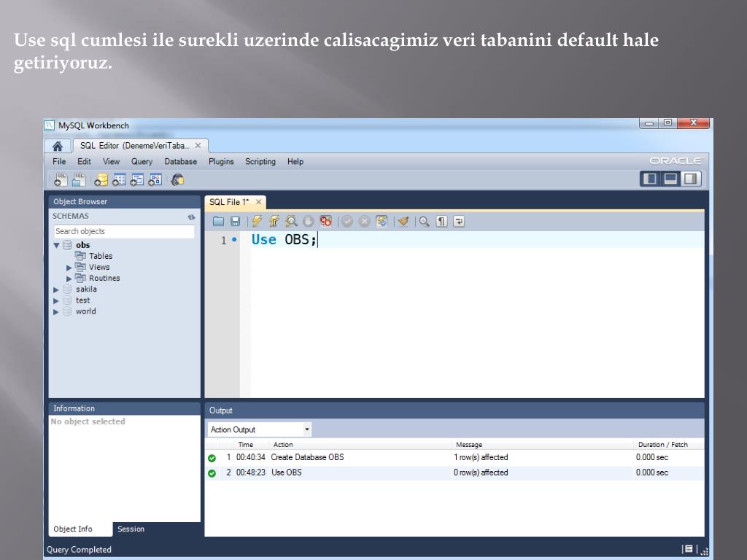Select the world schema name

tap(86, 311)
